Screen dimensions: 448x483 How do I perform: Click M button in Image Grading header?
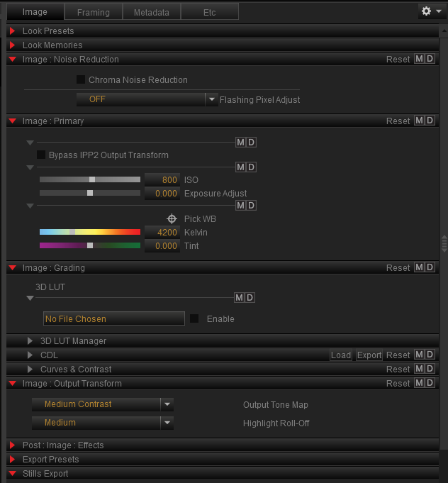[419, 267]
